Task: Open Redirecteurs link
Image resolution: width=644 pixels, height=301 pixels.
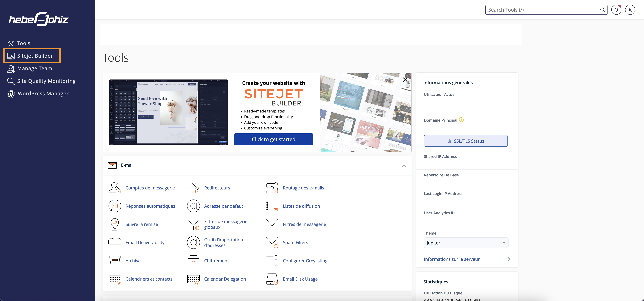Action: pos(217,188)
